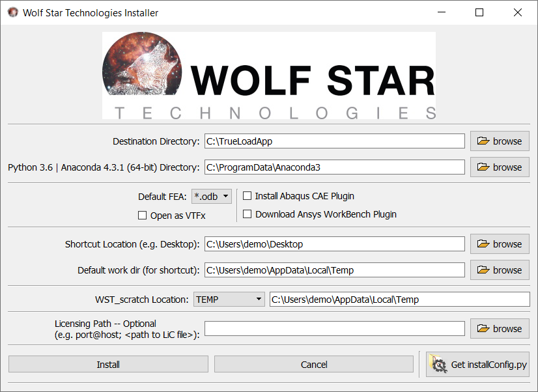
Task: Focus the empty Licensing Path input field
Action: point(334,329)
